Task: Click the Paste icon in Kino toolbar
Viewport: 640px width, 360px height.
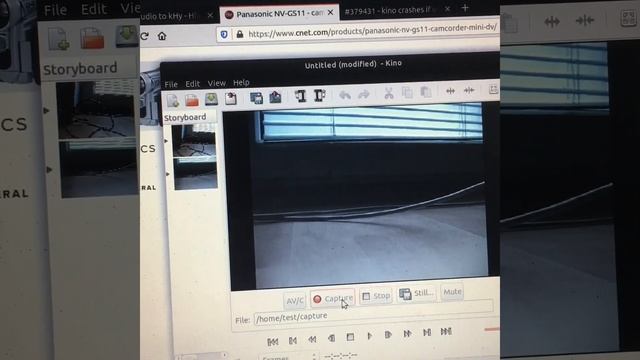Action: (426, 92)
